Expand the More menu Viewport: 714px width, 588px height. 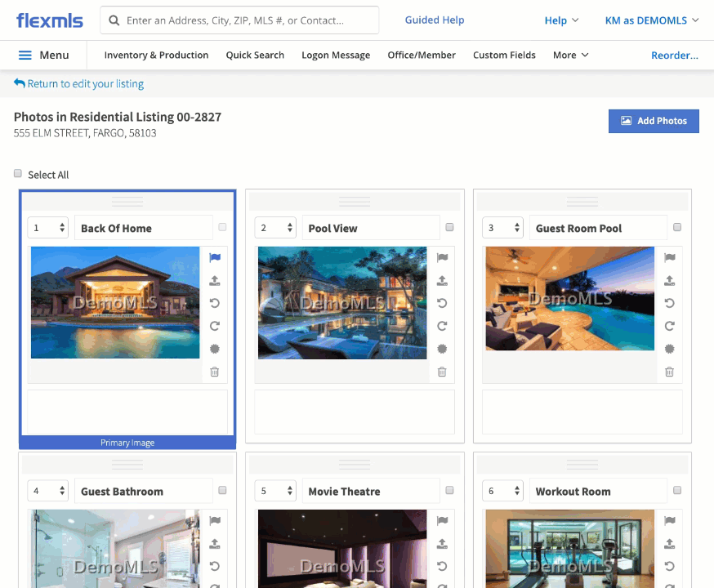pyautogui.click(x=570, y=55)
